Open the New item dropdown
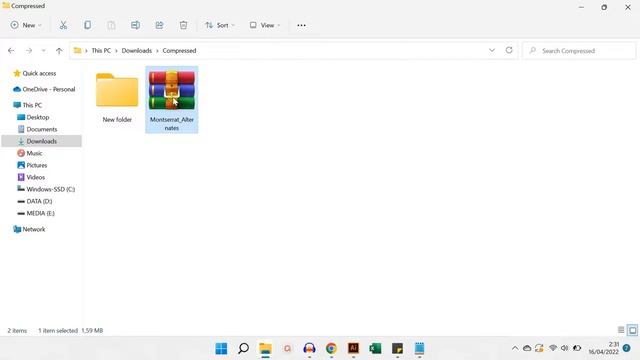The image size is (640, 360). point(26,25)
